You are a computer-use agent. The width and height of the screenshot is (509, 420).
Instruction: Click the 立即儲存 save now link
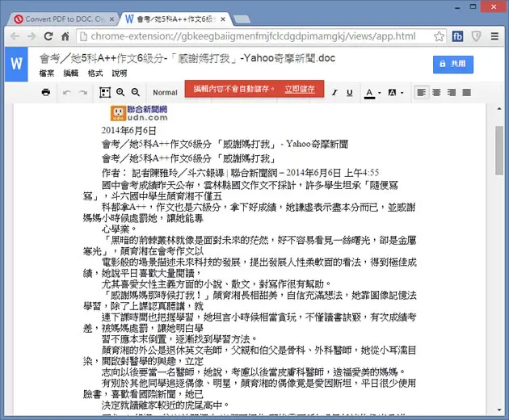click(300, 89)
